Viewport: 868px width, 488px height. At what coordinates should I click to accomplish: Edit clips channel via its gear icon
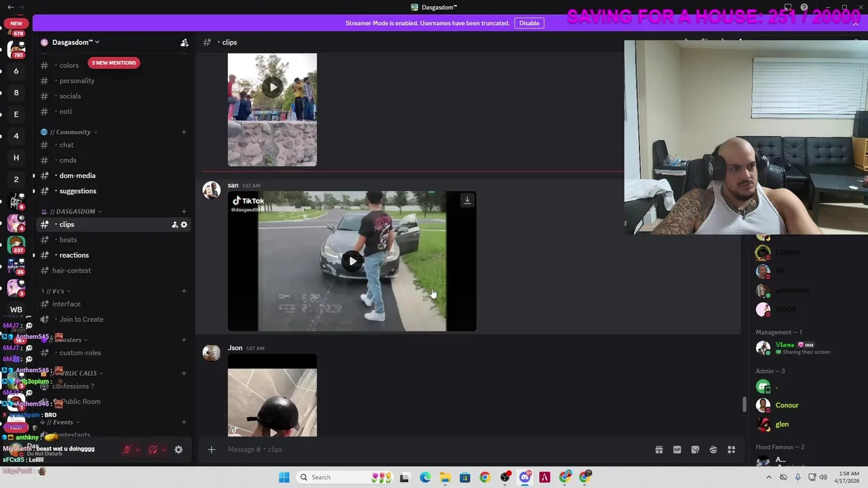[184, 224]
